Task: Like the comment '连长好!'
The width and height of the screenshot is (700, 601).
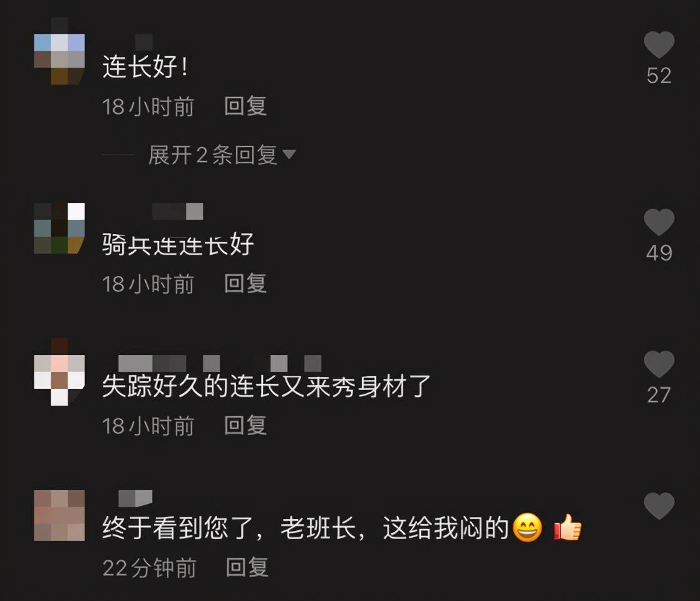Action: click(659, 44)
